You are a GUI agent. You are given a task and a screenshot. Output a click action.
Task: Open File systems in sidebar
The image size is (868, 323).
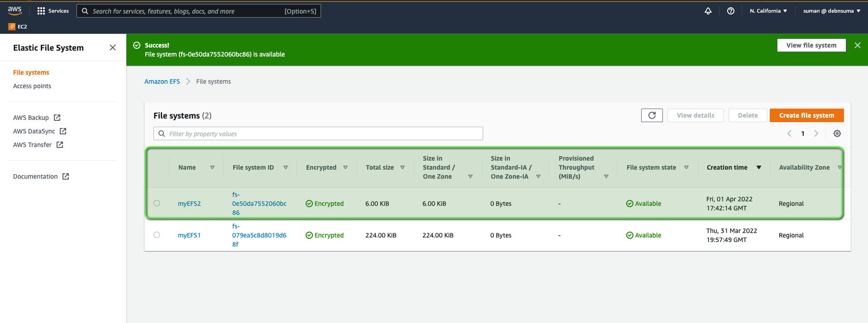tap(31, 72)
